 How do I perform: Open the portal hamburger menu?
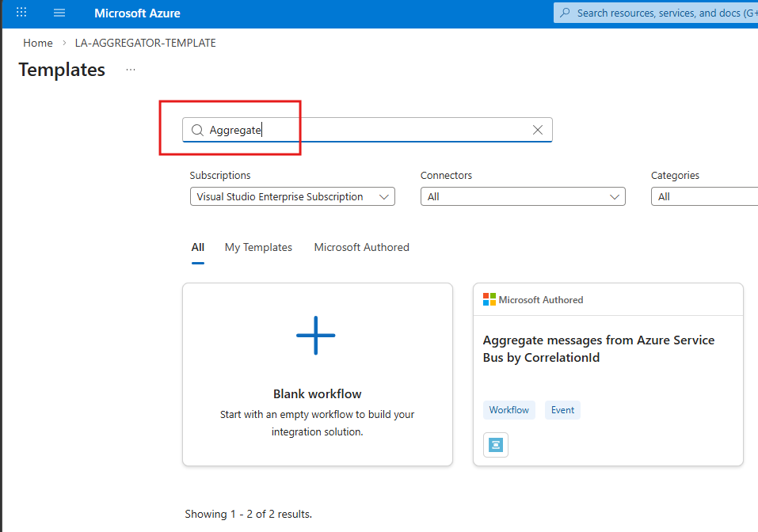pos(59,13)
